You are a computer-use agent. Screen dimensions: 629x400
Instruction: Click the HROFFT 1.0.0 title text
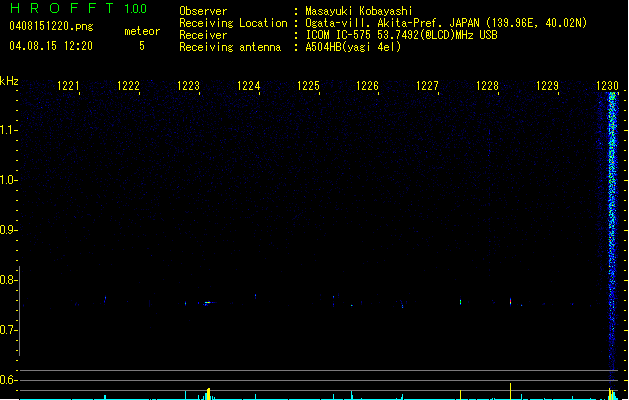[x=78, y=8]
